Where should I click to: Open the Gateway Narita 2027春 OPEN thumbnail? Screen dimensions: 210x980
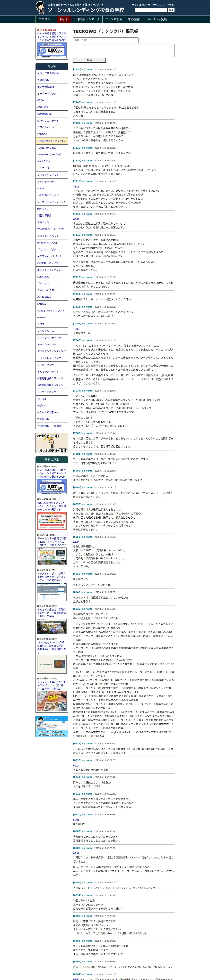point(52,627)
